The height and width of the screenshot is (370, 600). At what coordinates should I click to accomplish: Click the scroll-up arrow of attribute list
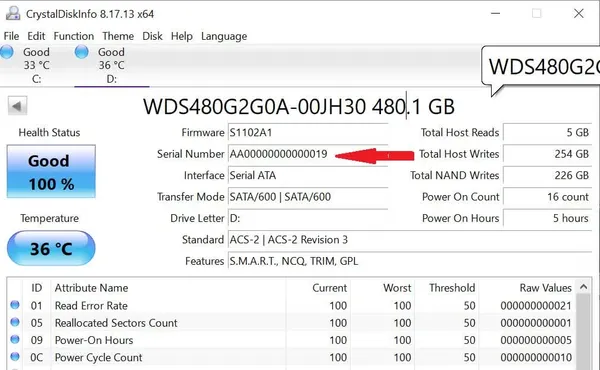point(583,287)
